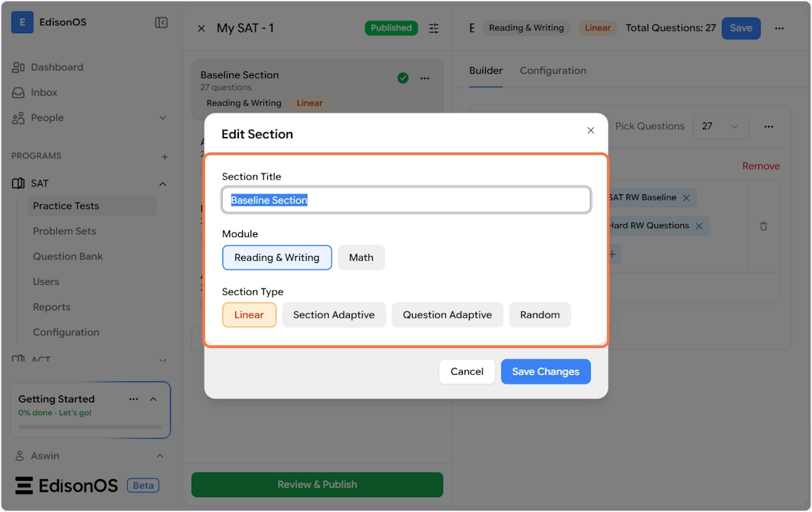Collapse the sidebar panel icon
Image resolution: width=812 pixels, height=512 pixels.
161,23
